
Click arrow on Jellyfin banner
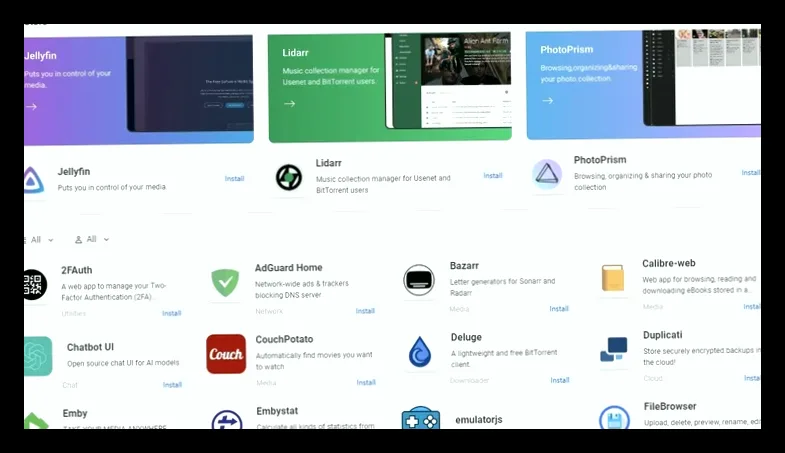click(x=32, y=107)
